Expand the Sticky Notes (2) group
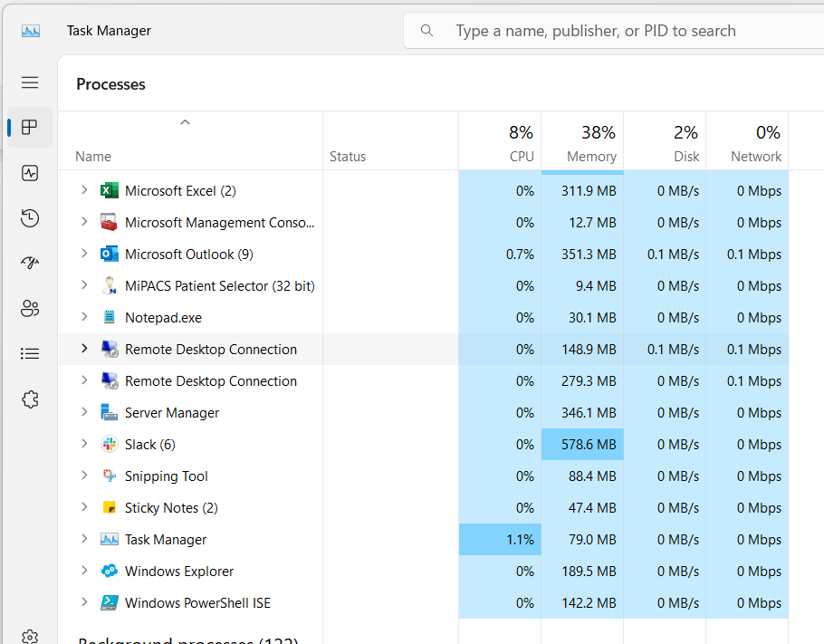 (x=84, y=507)
